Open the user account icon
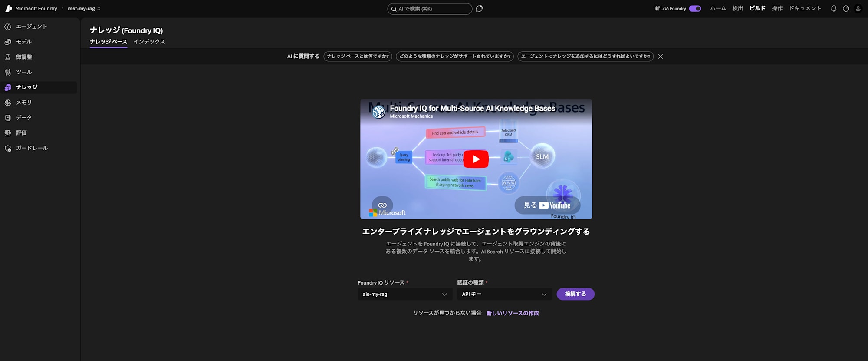This screenshot has width=868, height=361. coord(858,9)
